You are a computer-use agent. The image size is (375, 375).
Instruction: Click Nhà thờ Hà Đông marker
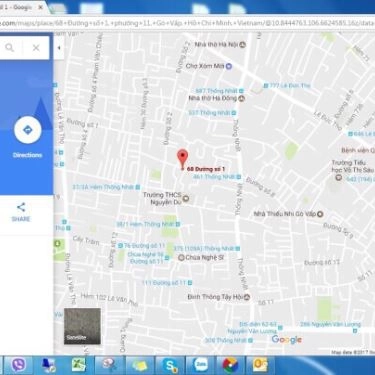242,98
